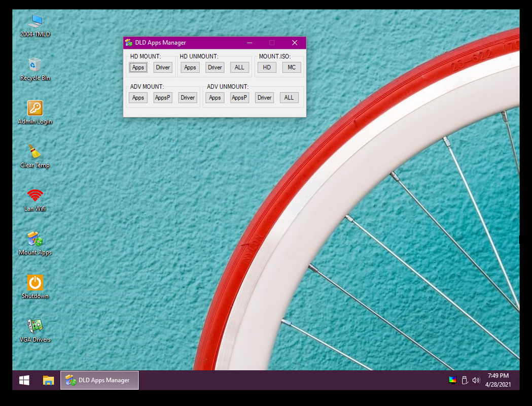Screen dimensions: 532x406
Task: Click the HD UNMOUNT: group label
Action: click(x=199, y=56)
